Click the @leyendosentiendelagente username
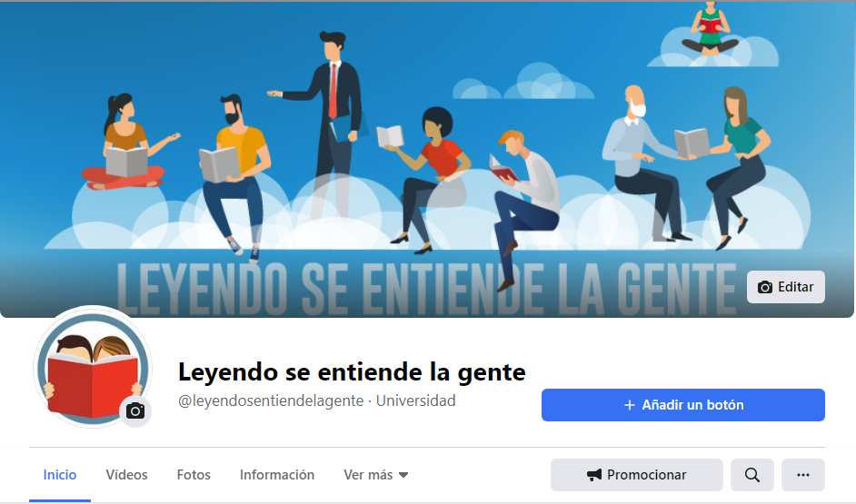 point(271,400)
